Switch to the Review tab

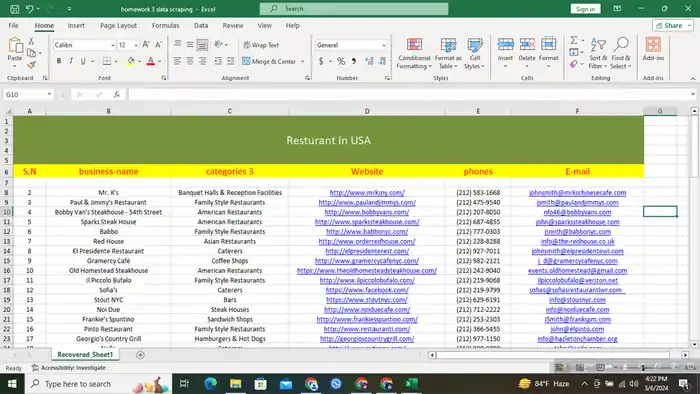click(x=233, y=25)
